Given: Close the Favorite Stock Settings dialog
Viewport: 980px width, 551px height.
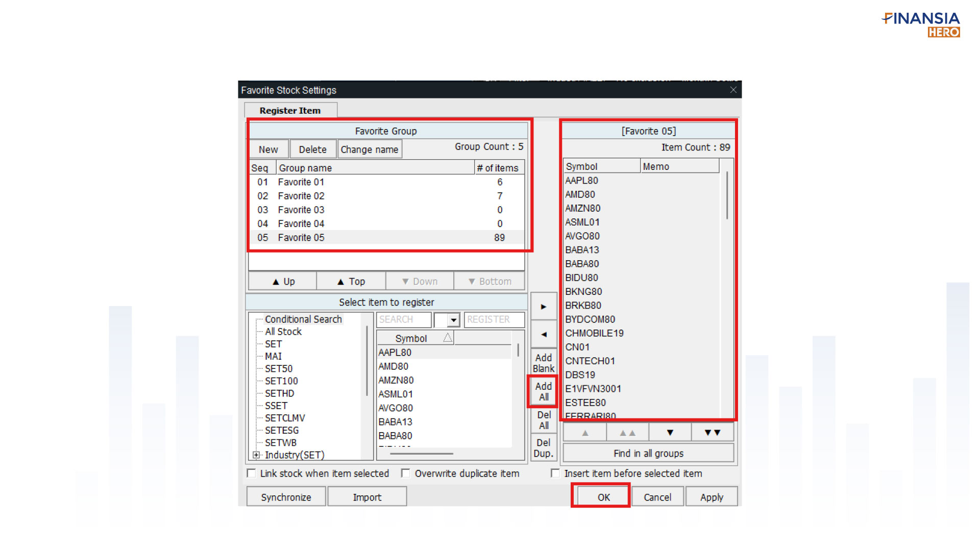Looking at the screenshot, I should pos(733,90).
